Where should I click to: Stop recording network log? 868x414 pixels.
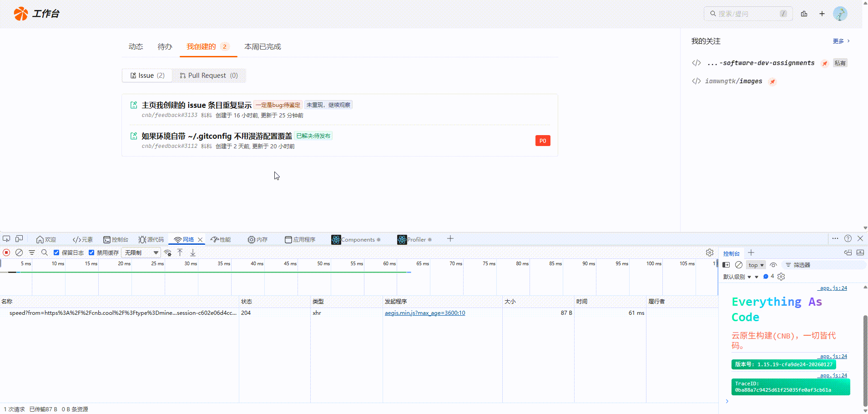[6, 252]
